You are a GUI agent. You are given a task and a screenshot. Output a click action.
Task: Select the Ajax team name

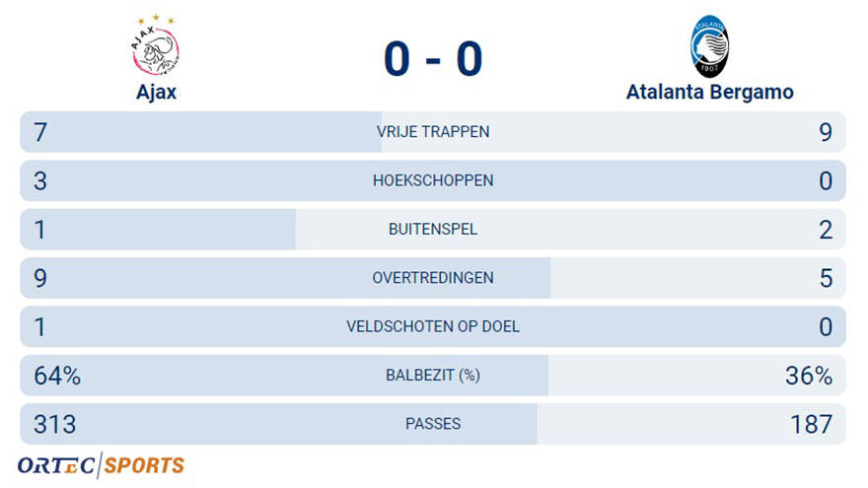(x=156, y=92)
